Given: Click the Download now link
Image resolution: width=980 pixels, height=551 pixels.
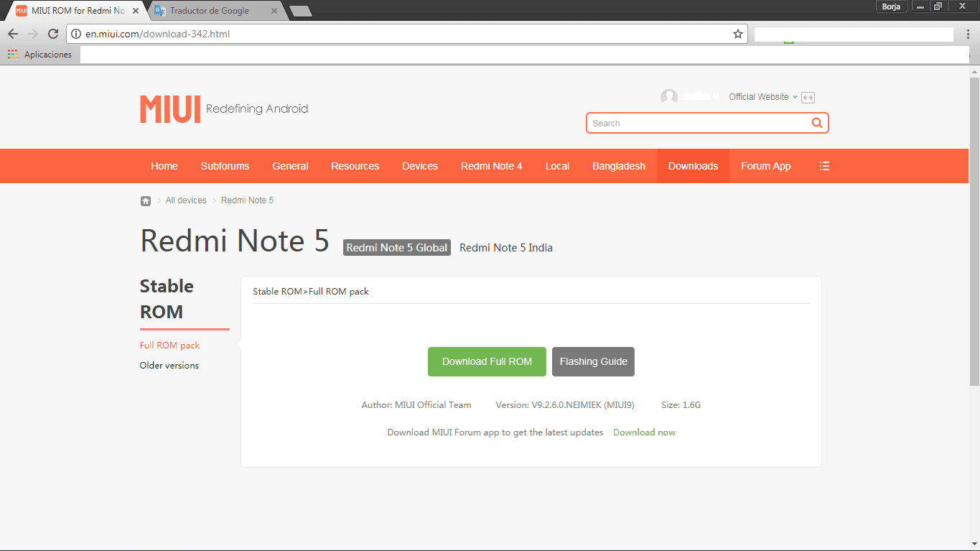Looking at the screenshot, I should tap(644, 432).
